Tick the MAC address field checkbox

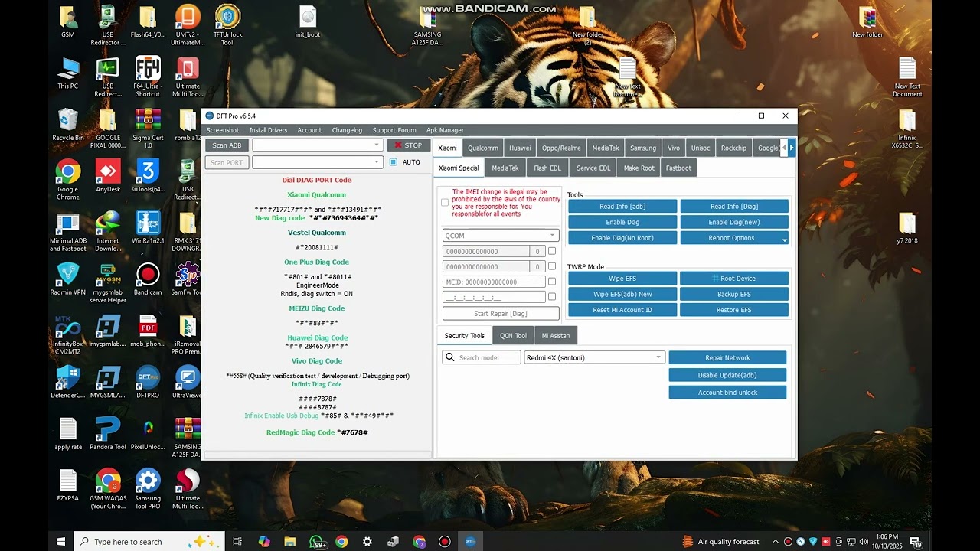pos(552,297)
